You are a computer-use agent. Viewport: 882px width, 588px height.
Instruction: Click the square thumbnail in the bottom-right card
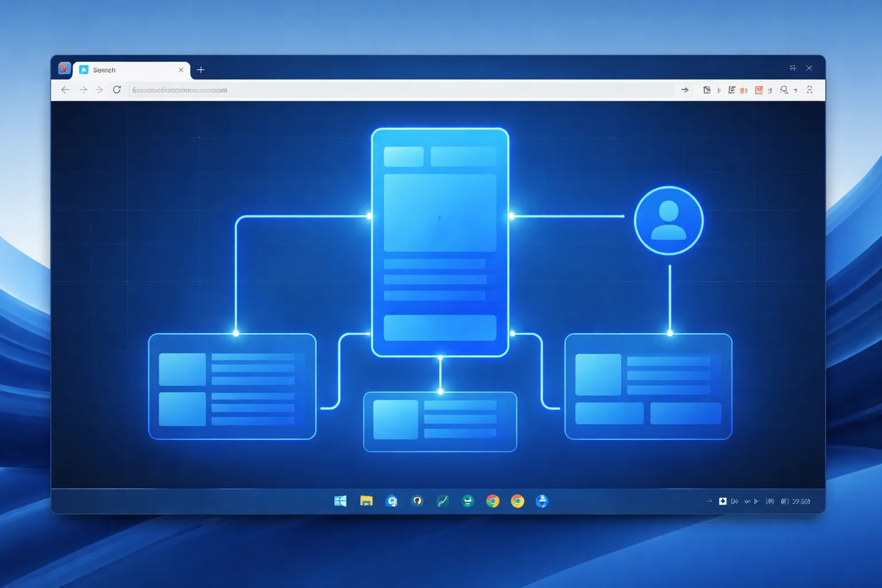pyautogui.click(x=598, y=374)
